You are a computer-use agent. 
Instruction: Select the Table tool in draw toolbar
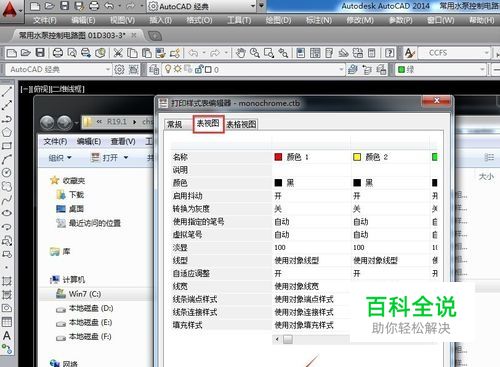point(7,322)
